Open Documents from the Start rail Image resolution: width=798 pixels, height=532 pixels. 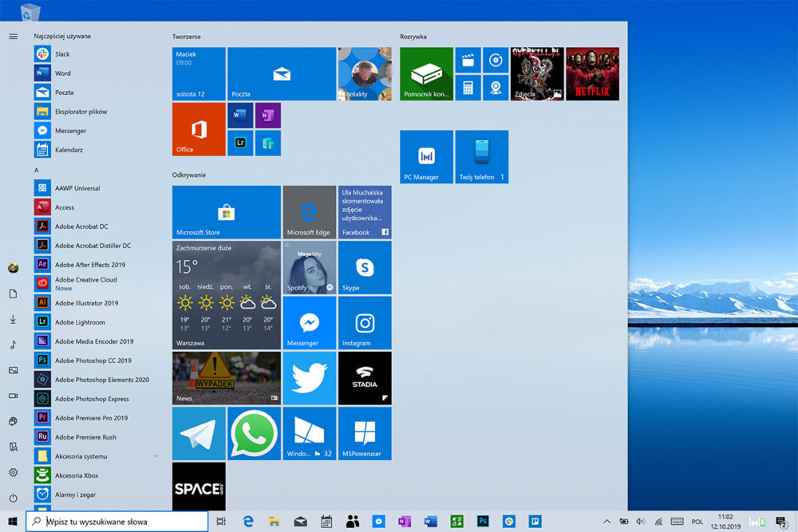[14, 294]
